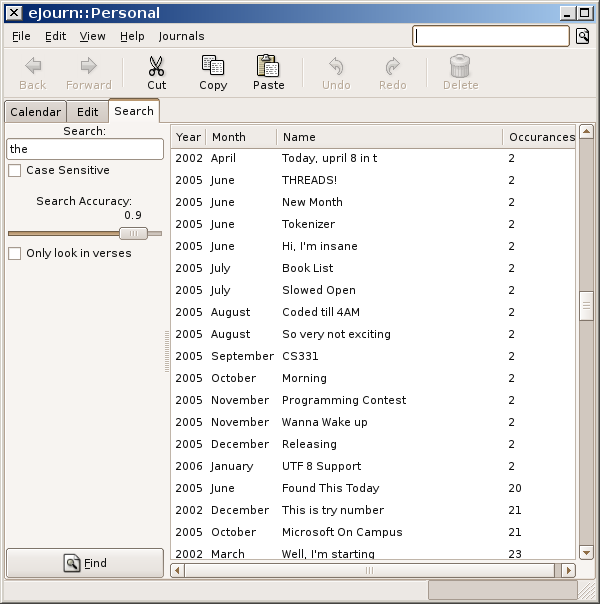The height and width of the screenshot is (604, 600).
Task: Click the Paste clipboard icon
Action: [x=268, y=67]
